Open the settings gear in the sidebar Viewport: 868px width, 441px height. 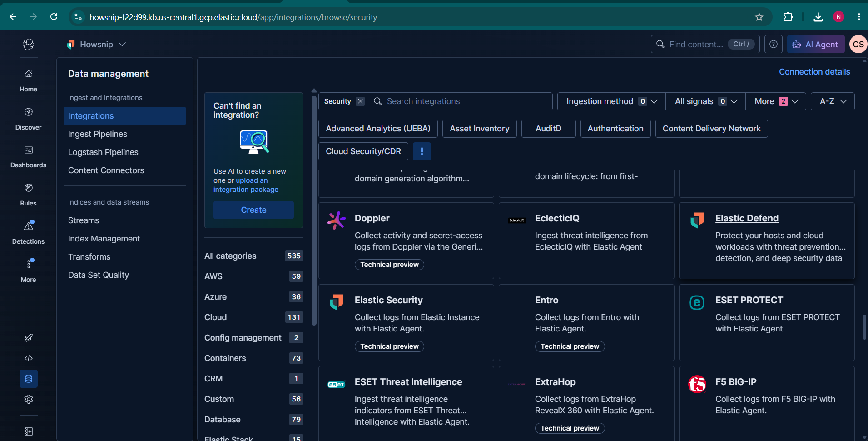pos(29,399)
